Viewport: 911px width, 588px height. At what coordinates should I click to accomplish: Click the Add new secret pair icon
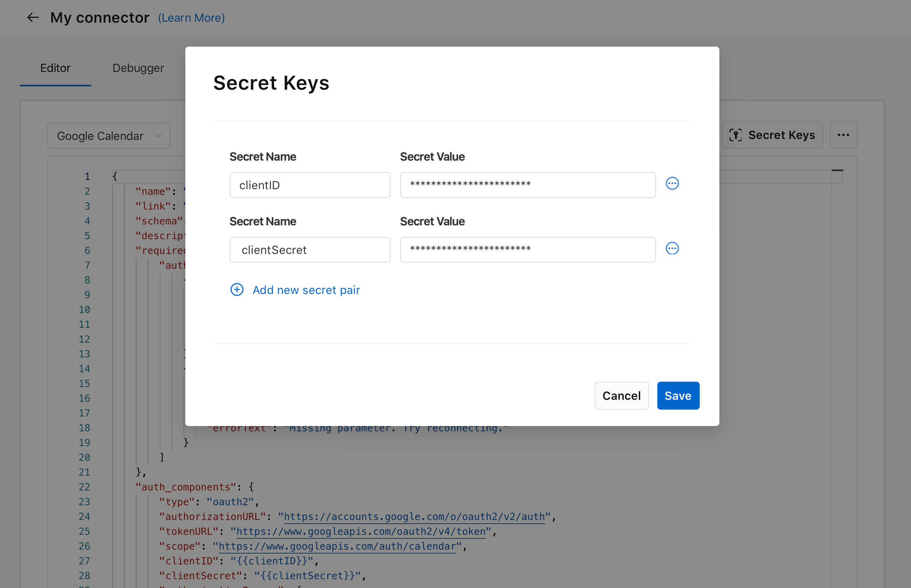click(x=236, y=290)
